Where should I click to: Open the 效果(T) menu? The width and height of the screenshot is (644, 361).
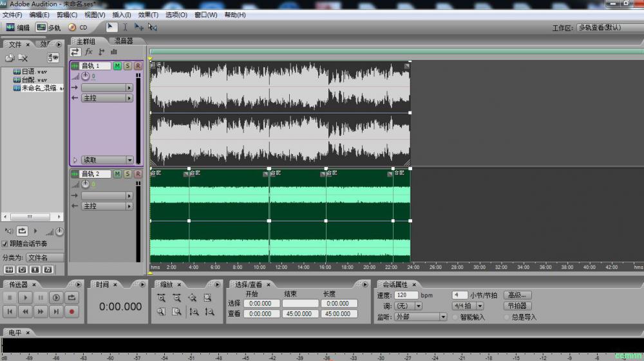point(148,15)
